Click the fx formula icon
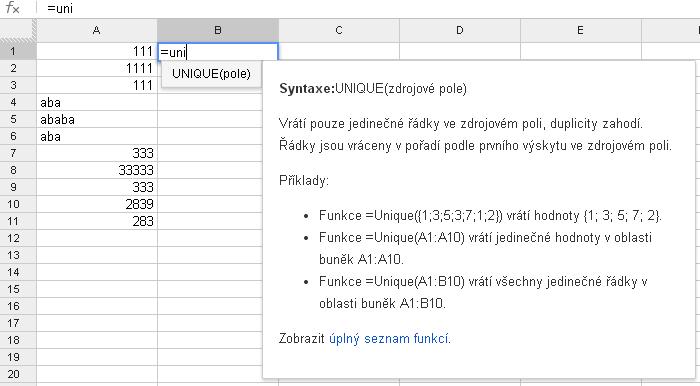700x386 pixels. pos(12,8)
